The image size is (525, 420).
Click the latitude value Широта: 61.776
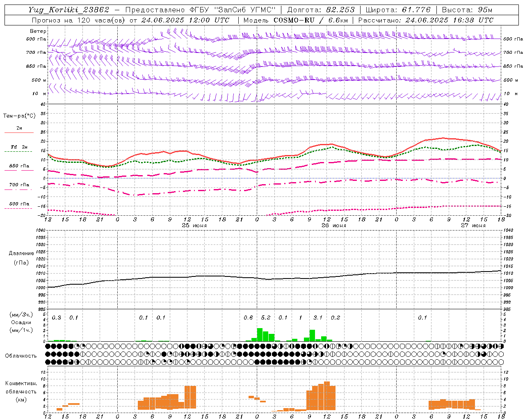pos(398,10)
